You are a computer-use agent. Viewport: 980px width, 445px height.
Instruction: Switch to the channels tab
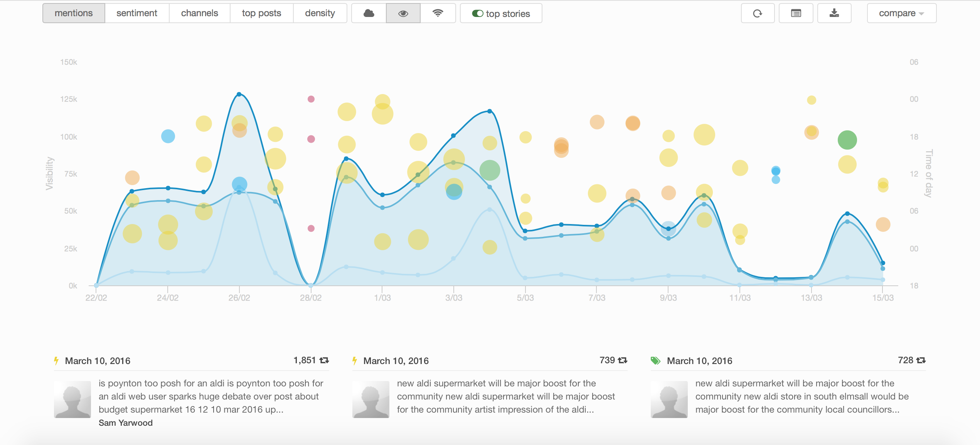199,13
